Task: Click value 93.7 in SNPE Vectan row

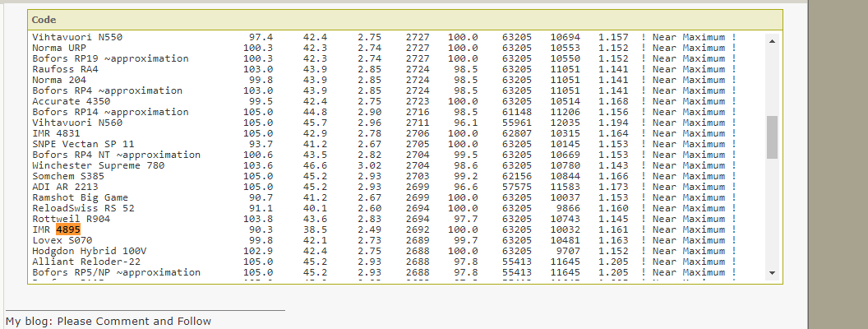Action: pos(261,144)
